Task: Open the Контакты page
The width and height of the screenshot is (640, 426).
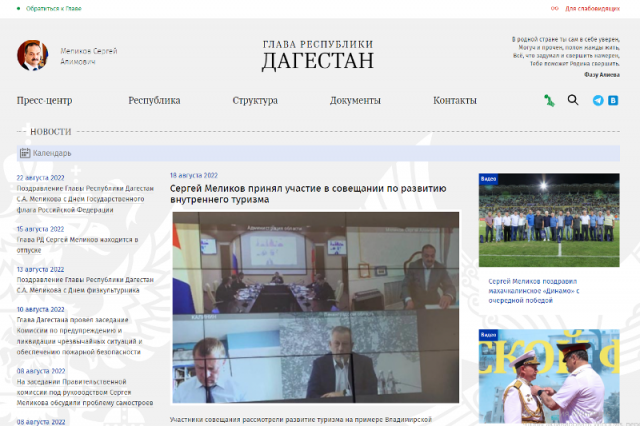Action: click(455, 100)
